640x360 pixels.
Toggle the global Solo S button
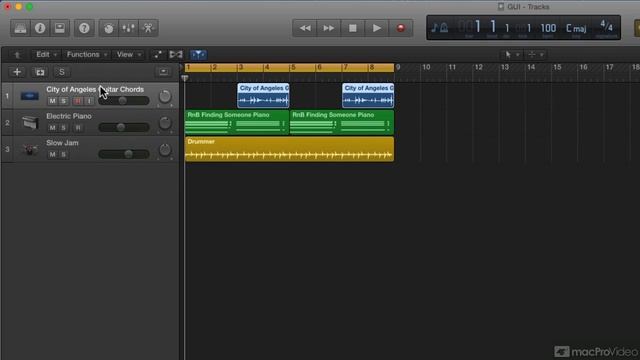pyautogui.click(x=62, y=72)
